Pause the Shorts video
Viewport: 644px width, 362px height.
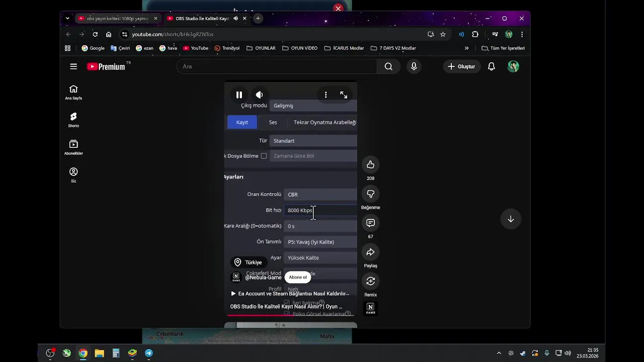point(239,95)
